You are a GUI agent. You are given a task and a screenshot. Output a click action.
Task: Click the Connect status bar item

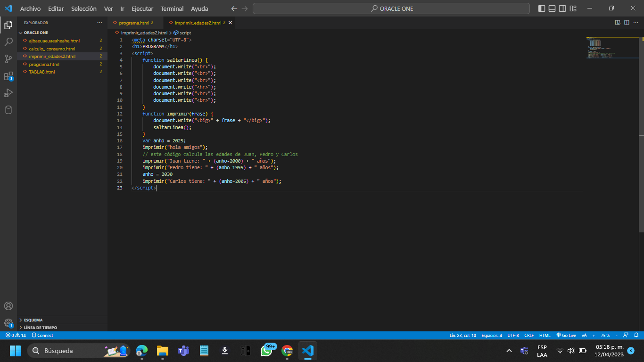pyautogui.click(x=42, y=336)
